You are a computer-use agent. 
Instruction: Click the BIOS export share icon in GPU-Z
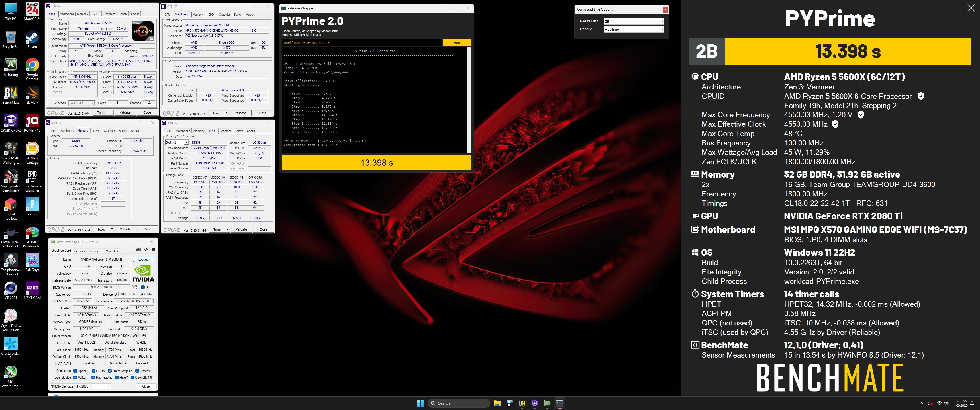tap(135, 287)
